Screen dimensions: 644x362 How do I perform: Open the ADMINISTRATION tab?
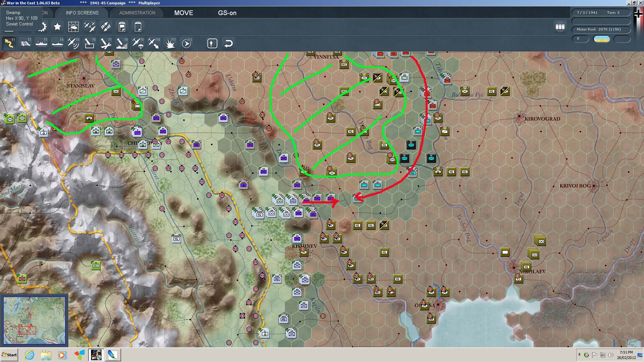[x=137, y=13]
